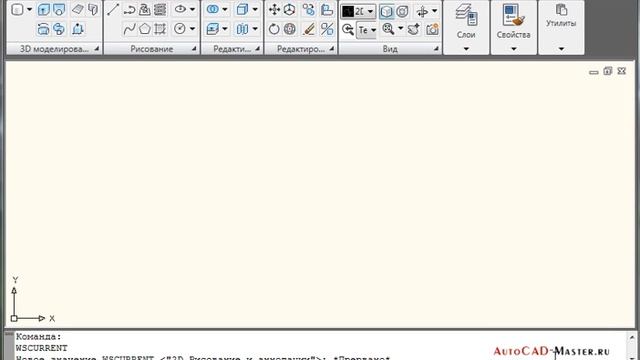Viewport: 640px width, 360px height.
Task: Open the Union tool dropdown arrow
Action: [x=224, y=9]
